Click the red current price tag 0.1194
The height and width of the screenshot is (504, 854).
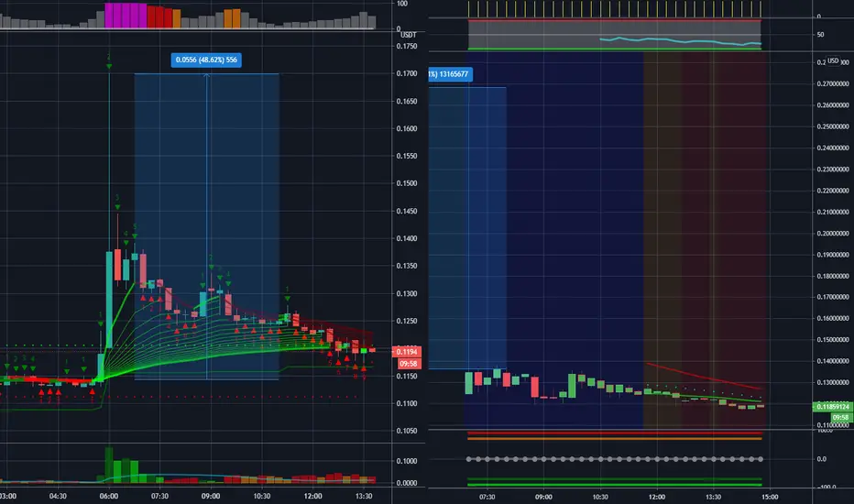[x=406, y=352]
